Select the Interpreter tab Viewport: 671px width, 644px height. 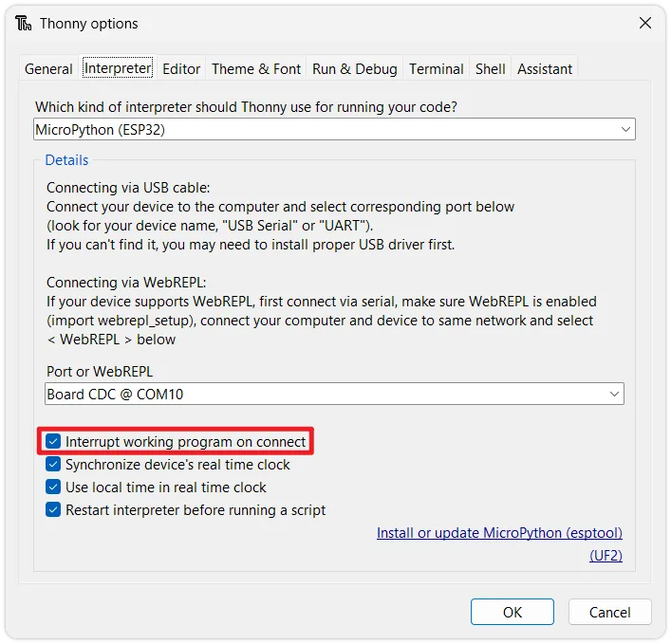click(x=118, y=68)
